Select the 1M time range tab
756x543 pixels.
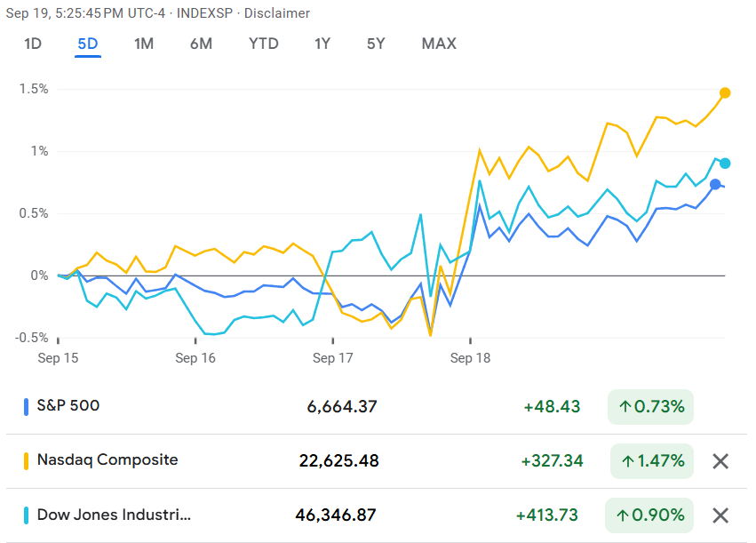click(144, 44)
